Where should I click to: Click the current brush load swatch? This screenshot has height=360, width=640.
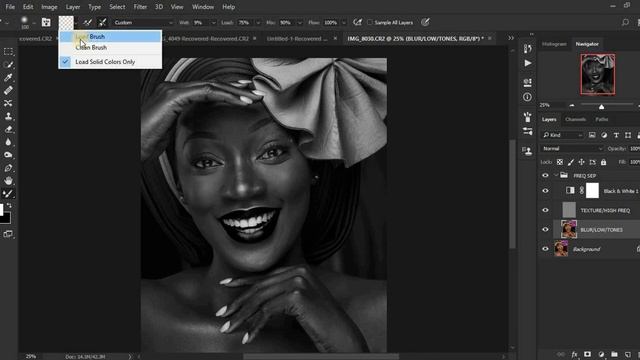pos(66,22)
